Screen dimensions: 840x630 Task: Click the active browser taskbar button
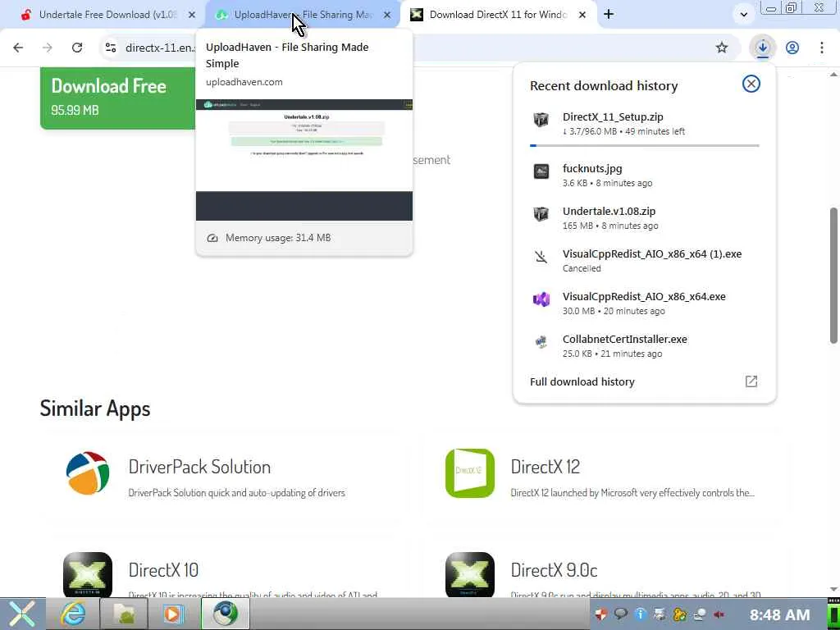coord(225,614)
